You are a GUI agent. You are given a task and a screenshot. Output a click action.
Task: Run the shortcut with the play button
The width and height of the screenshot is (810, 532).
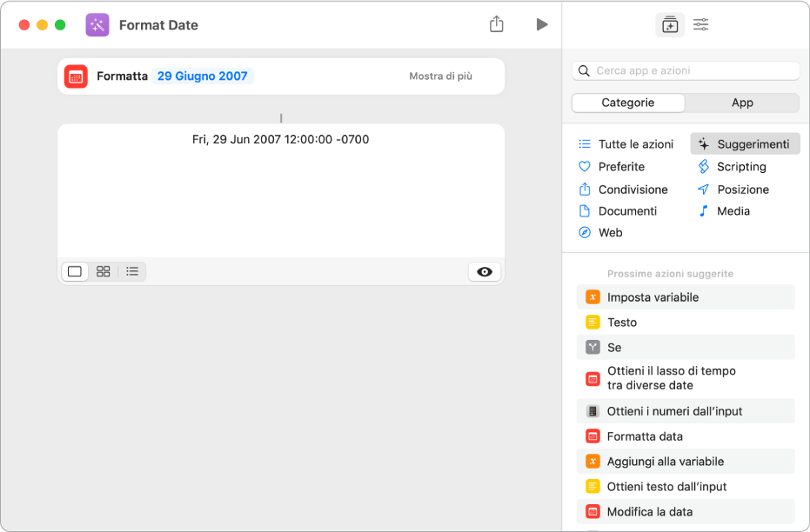coord(541,24)
